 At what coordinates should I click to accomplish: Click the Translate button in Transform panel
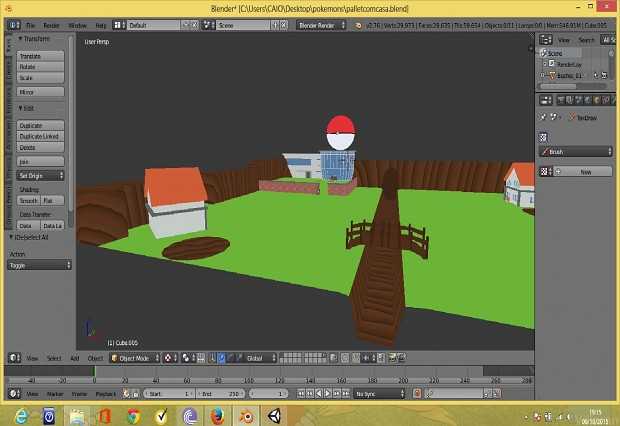[40, 57]
